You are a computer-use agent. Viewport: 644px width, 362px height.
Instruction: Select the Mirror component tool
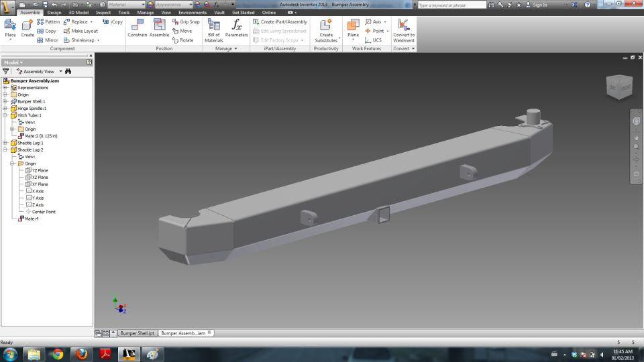[x=47, y=40]
